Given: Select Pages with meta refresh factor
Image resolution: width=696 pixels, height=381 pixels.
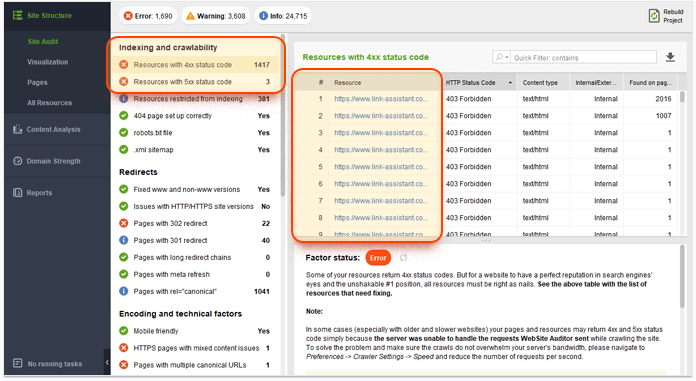Looking at the screenshot, I should [x=194, y=274].
